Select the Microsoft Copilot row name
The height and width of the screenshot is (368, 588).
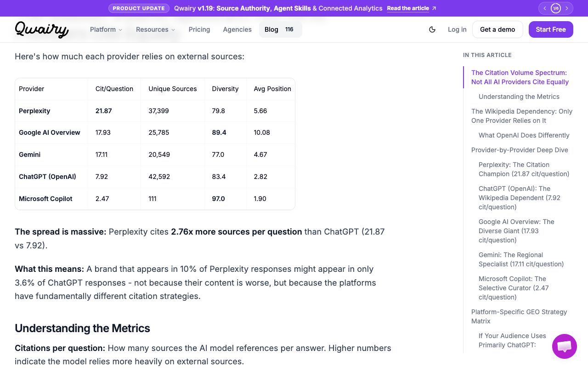click(x=45, y=199)
